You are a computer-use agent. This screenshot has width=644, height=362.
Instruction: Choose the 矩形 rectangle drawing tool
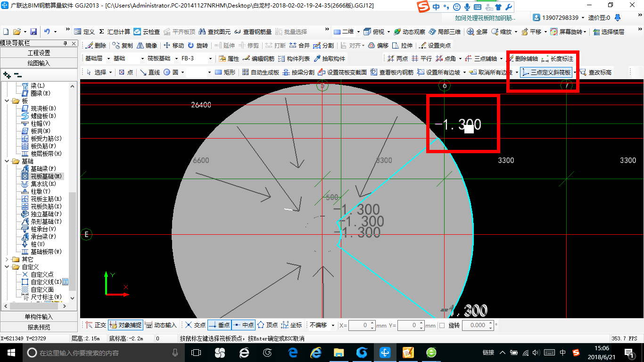tap(225, 72)
